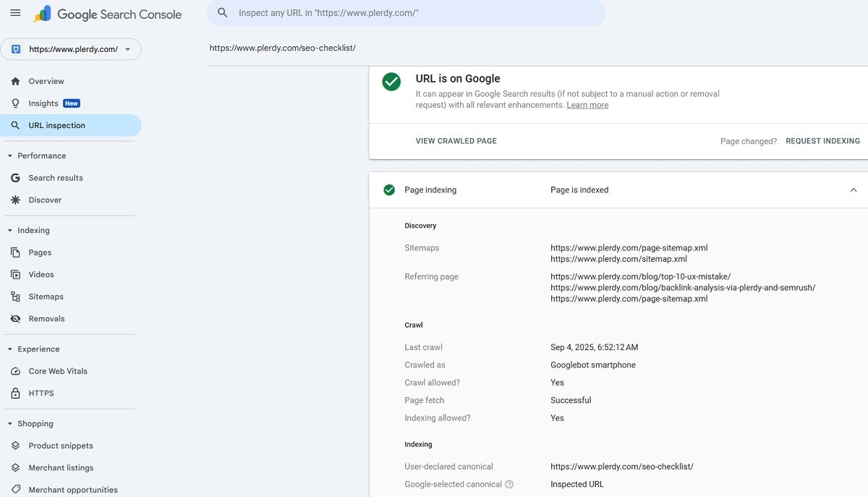
Task: Select the Sitemaps icon
Action: (15, 296)
